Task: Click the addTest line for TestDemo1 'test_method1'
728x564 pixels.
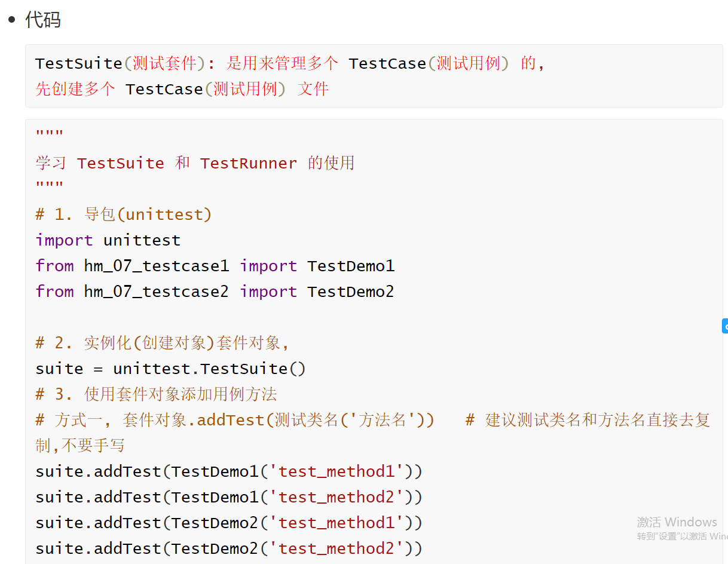Action: pyautogui.click(x=229, y=471)
